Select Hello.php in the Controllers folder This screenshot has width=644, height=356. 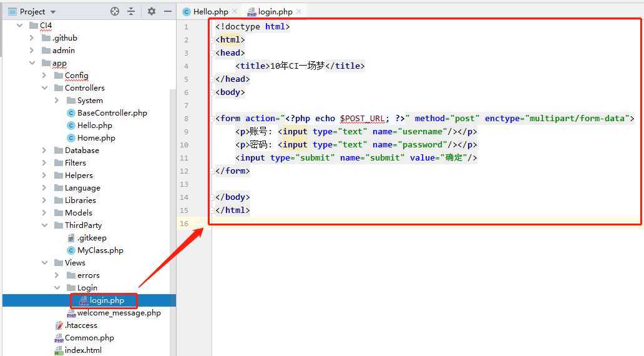[94, 126]
